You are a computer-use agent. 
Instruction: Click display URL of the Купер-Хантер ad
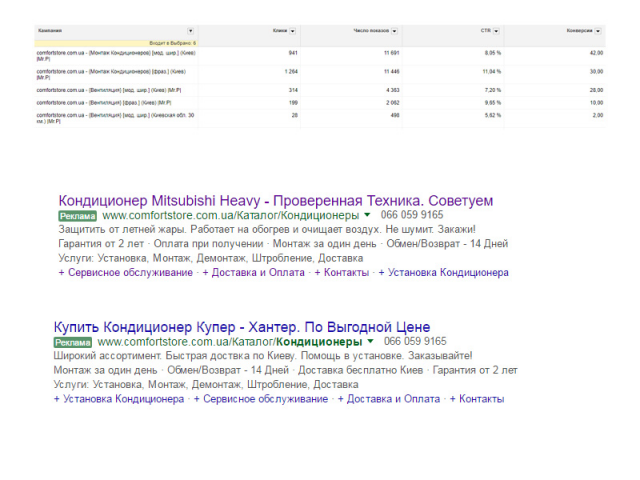(230, 342)
